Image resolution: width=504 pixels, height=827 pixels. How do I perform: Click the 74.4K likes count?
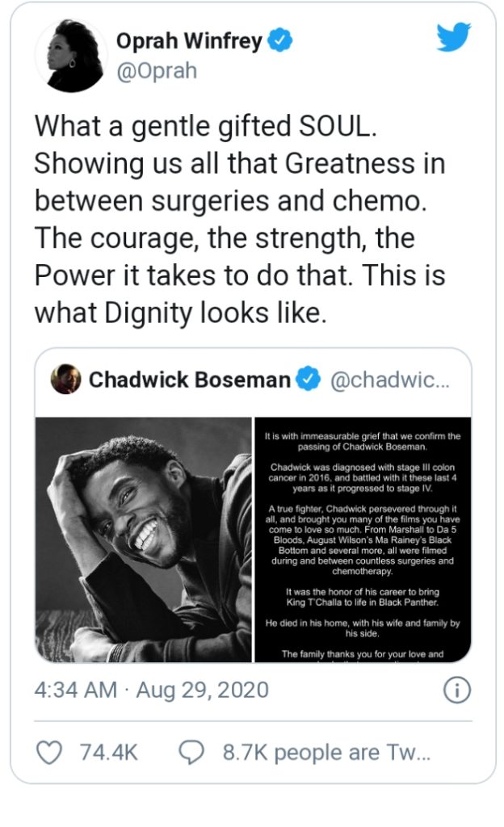pos(108,753)
